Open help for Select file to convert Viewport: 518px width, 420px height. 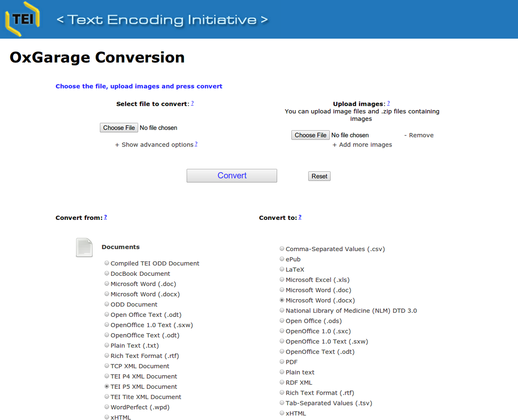point(192,104)
